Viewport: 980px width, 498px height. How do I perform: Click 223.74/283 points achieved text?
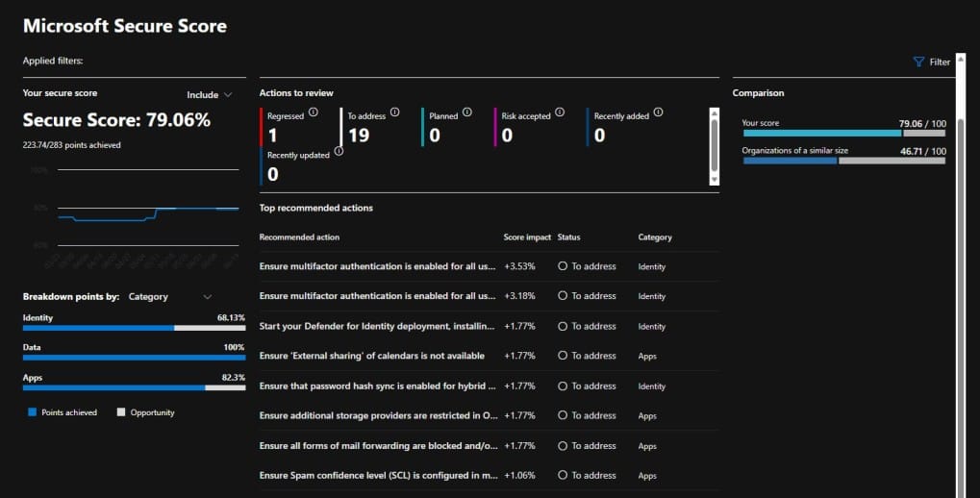pyautogui.click(x=72, y=145)
